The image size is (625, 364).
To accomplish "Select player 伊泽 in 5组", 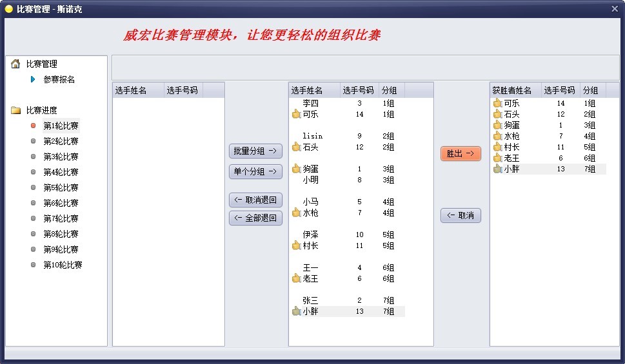I will [x=310, y=235].
